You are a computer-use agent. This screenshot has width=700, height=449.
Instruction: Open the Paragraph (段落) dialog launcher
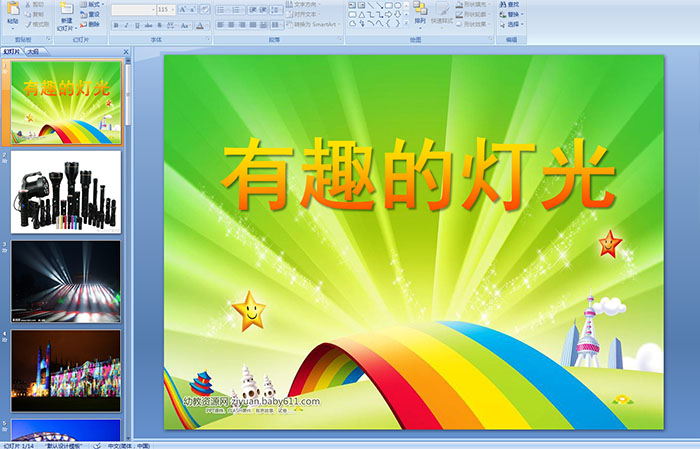[340, 40]
